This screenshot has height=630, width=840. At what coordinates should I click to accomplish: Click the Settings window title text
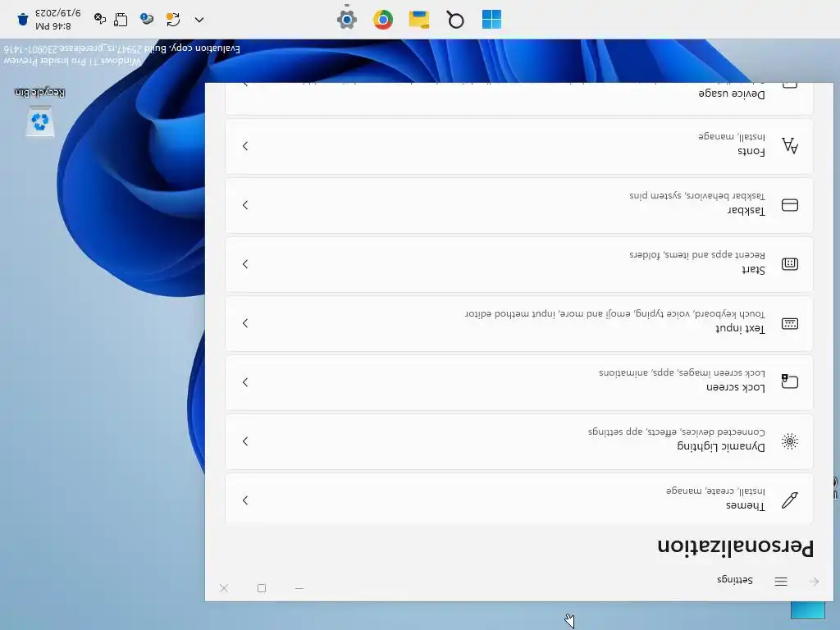pyautogui.click(x=734, y=580)
